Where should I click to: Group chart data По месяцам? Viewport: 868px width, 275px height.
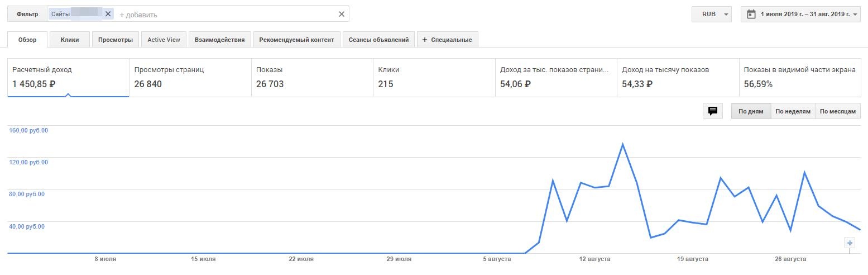(837, 111)
